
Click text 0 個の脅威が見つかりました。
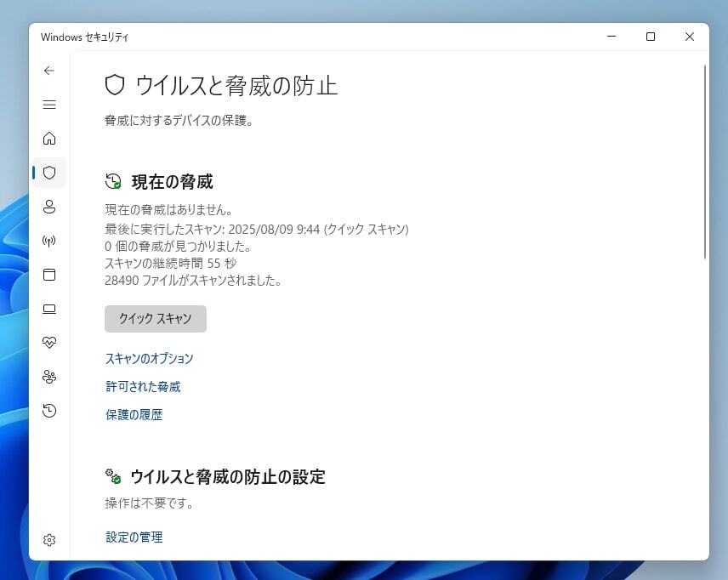(x=178, y=246)
